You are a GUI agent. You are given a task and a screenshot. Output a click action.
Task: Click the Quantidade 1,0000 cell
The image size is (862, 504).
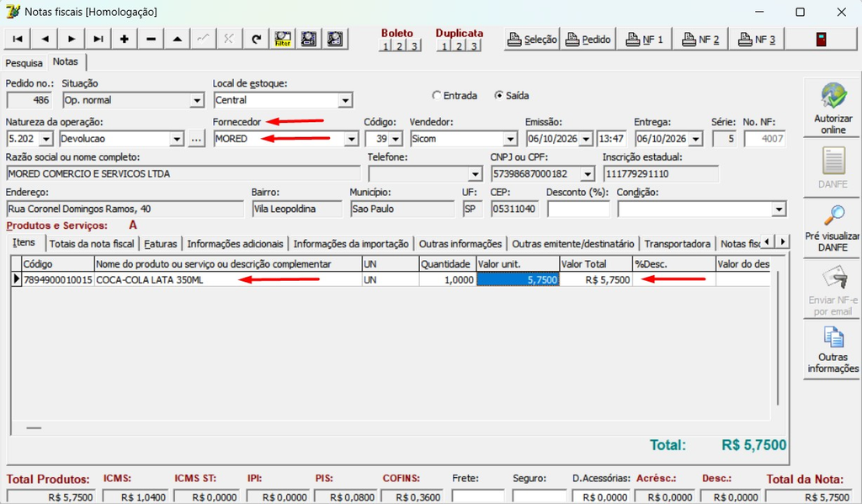(448, 279)
